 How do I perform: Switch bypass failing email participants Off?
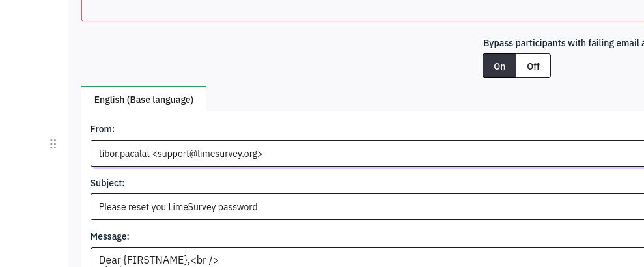pyautogui.click(x=533, y=66)
